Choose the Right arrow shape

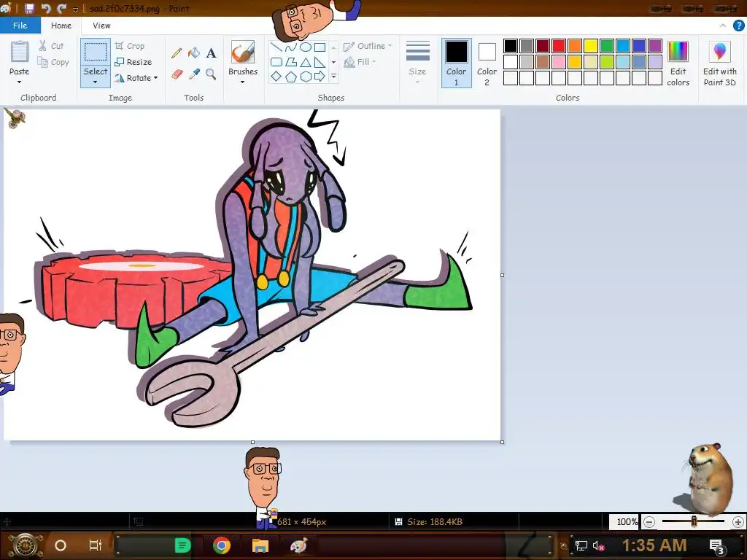pos(320,76)
